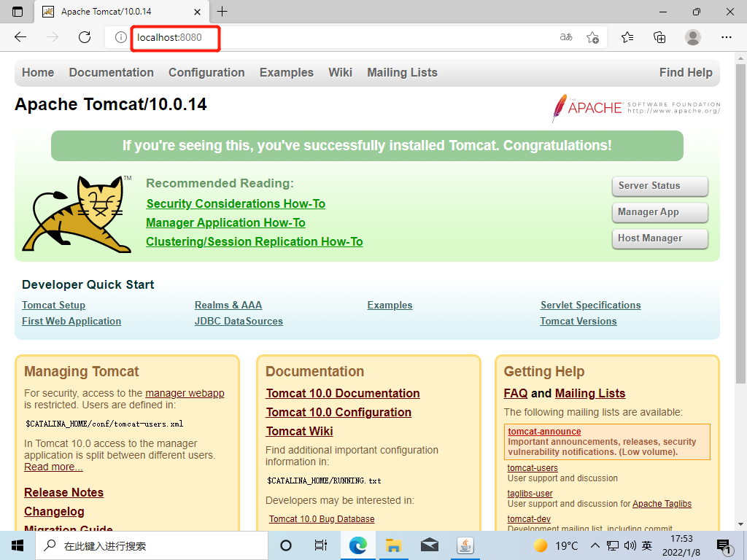This screenshot has height=560, width=747.
Task: Click the Apache Software Foundation feather logo
Action: click(562, 108)
